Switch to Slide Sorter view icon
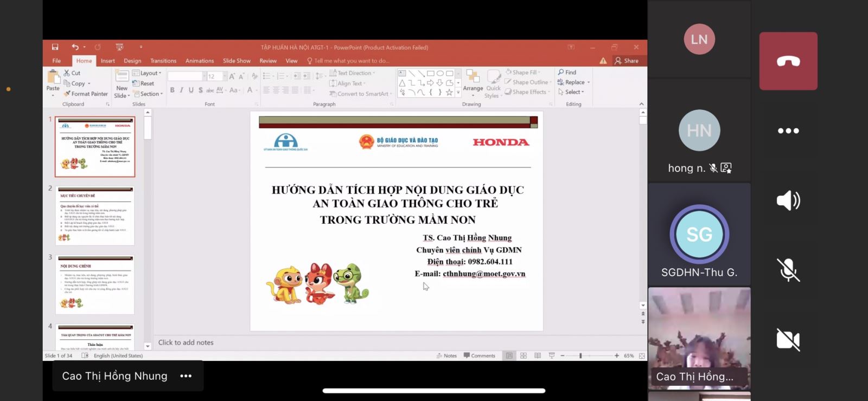The image size is (868, 401). 524,356
